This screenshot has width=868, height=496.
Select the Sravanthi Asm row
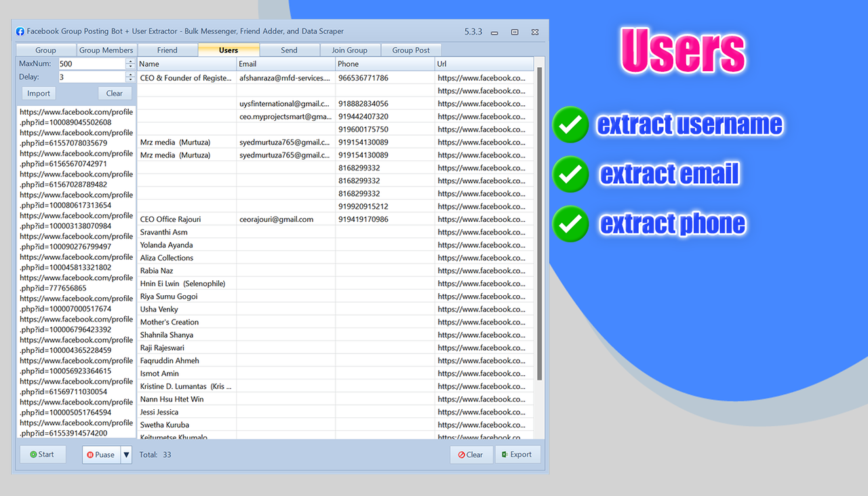pyautogui.click(x=336, y=232)
